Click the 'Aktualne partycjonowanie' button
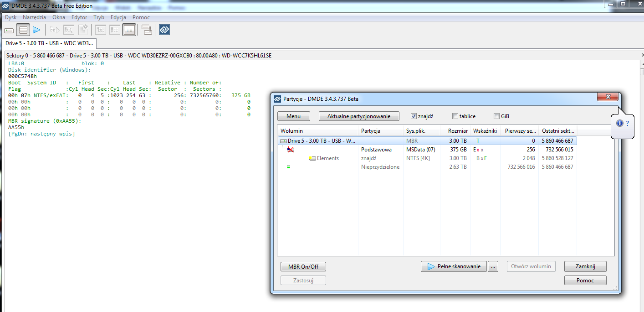This screenshot has width=644, height=312. click(359, 116)
